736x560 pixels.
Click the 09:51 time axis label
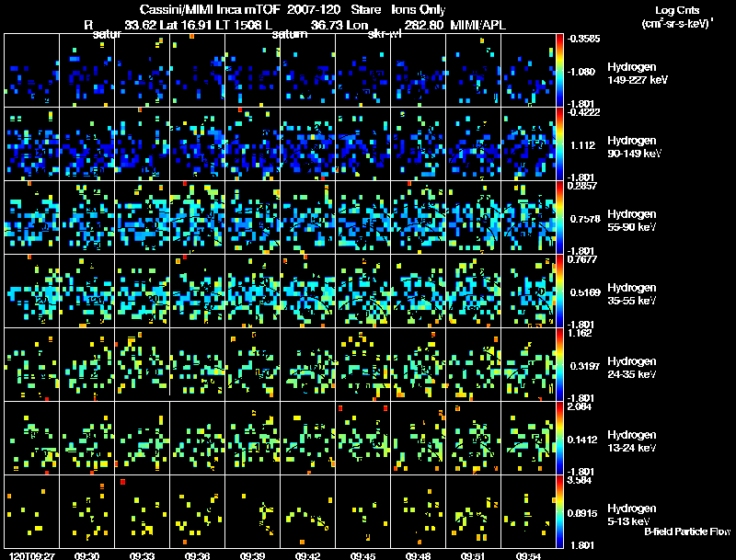473,555
